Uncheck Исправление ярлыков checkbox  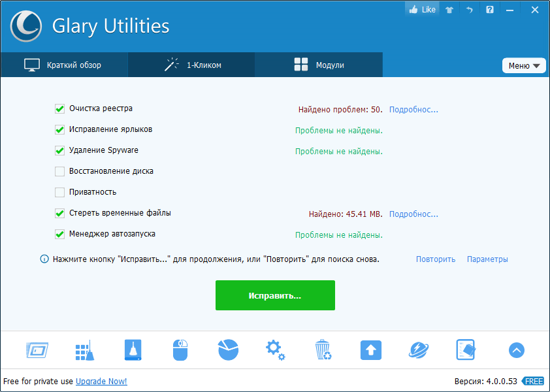click(x=59, y=130)
